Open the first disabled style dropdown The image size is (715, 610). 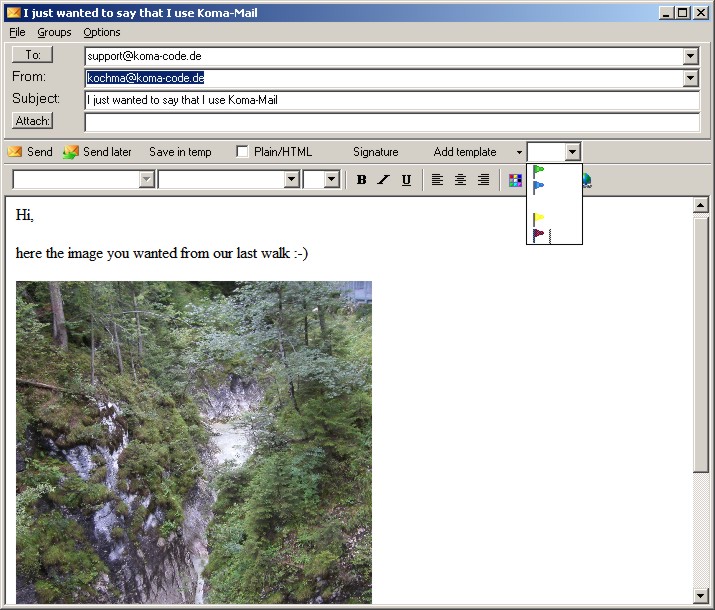pos(146,180)
